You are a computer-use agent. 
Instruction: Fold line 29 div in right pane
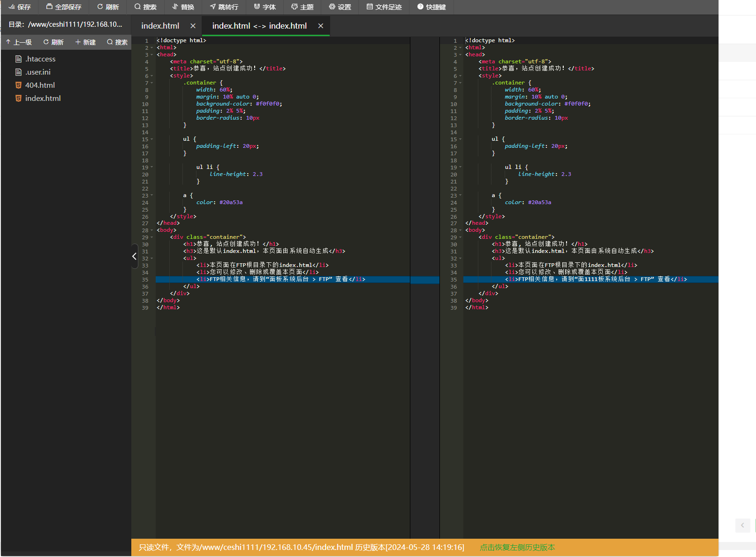click(461, 237)
